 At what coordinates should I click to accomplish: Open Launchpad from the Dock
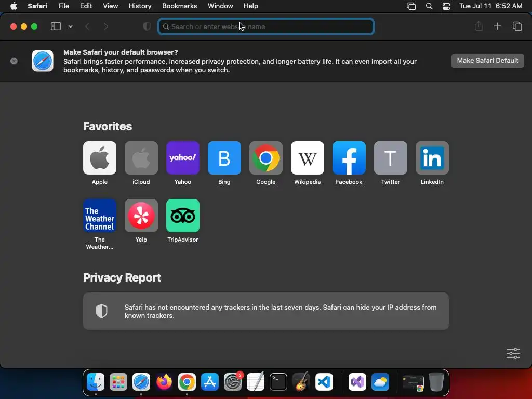click(118, 382)
